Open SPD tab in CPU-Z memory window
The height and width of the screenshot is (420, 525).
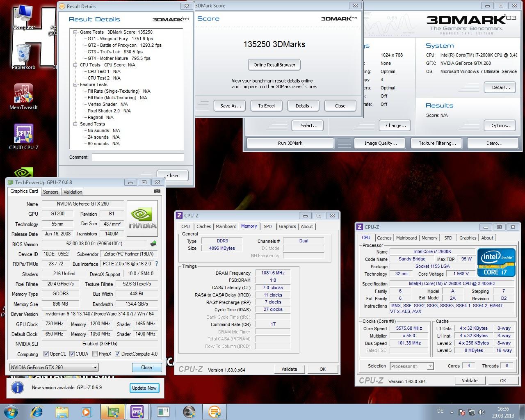(268, 226)
